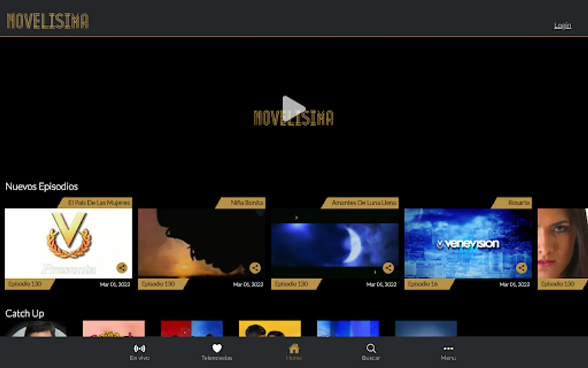Screen dimensions: 588x368
Task: Open the bright blue Catch Up thumbnail
Action: [x=348, y=329]
